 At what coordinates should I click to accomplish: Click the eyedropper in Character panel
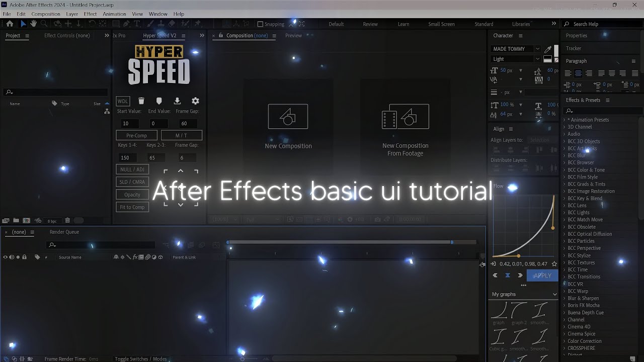tap(548, 49)
